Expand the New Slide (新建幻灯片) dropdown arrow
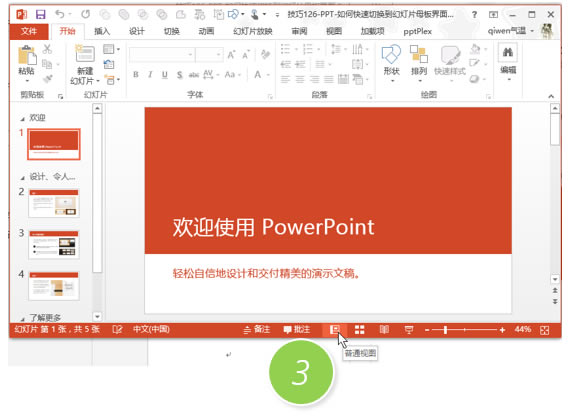 [x=98, y=80]
